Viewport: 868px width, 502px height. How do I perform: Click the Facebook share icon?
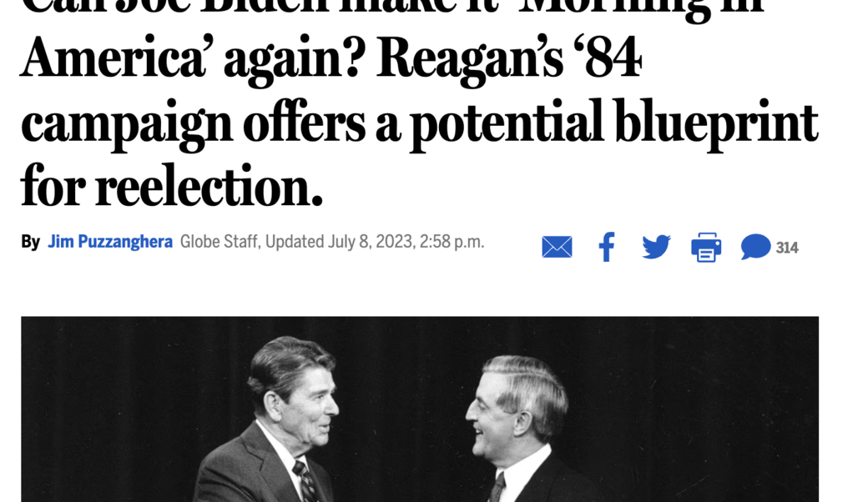coord(607,247)
